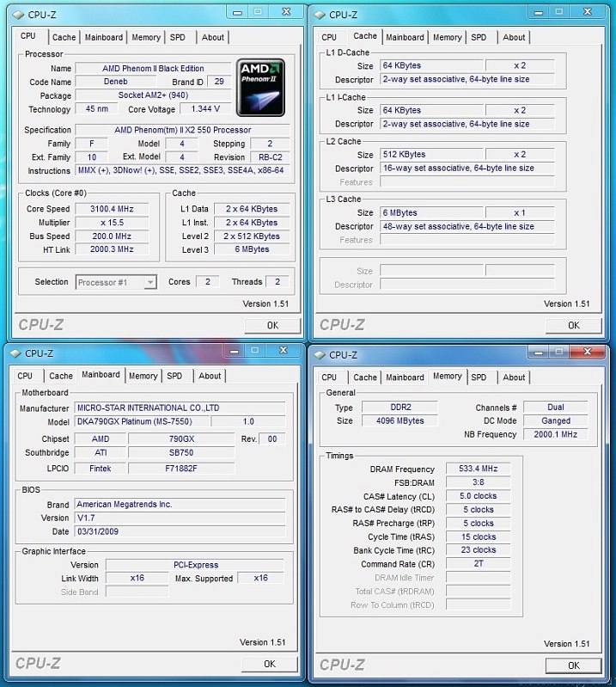Switch to the Memory tab in the Mainboard window
The width and height of the screenshot is (616, 687).
143,376
